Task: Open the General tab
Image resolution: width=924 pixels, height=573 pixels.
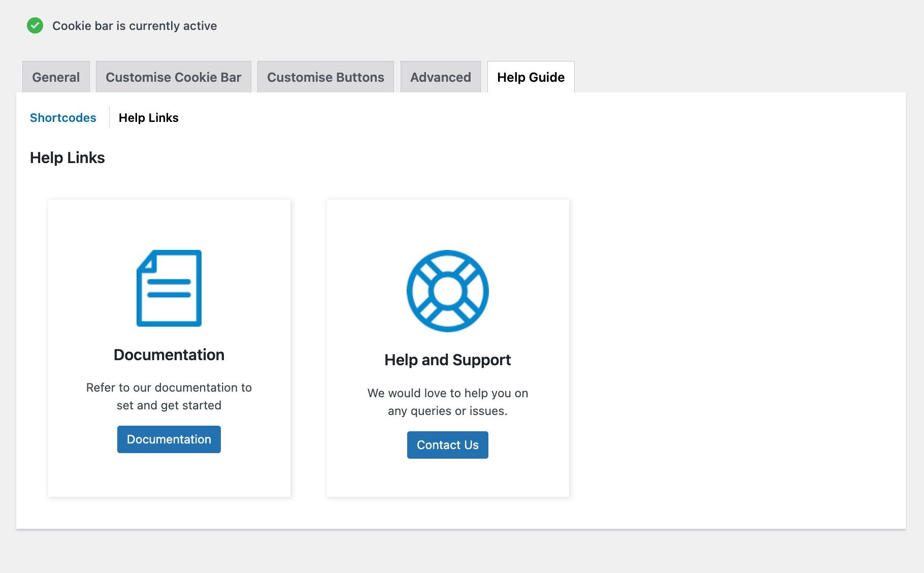Action: pyautogui.click(x=56, y=77)
